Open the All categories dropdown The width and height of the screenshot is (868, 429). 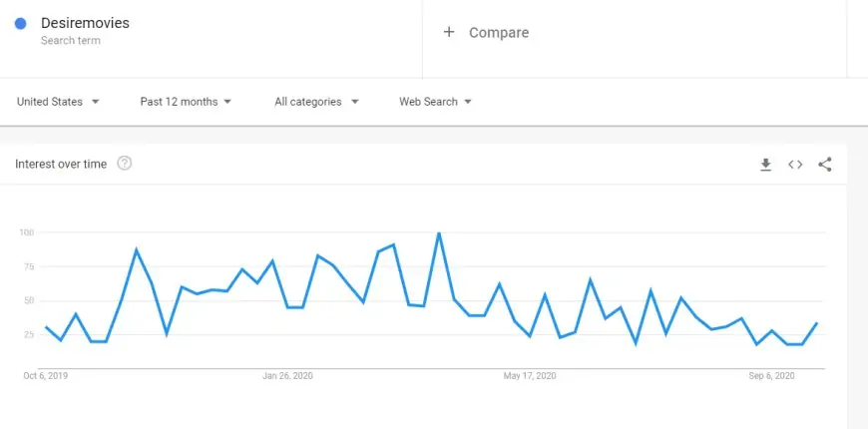[316, 102]
